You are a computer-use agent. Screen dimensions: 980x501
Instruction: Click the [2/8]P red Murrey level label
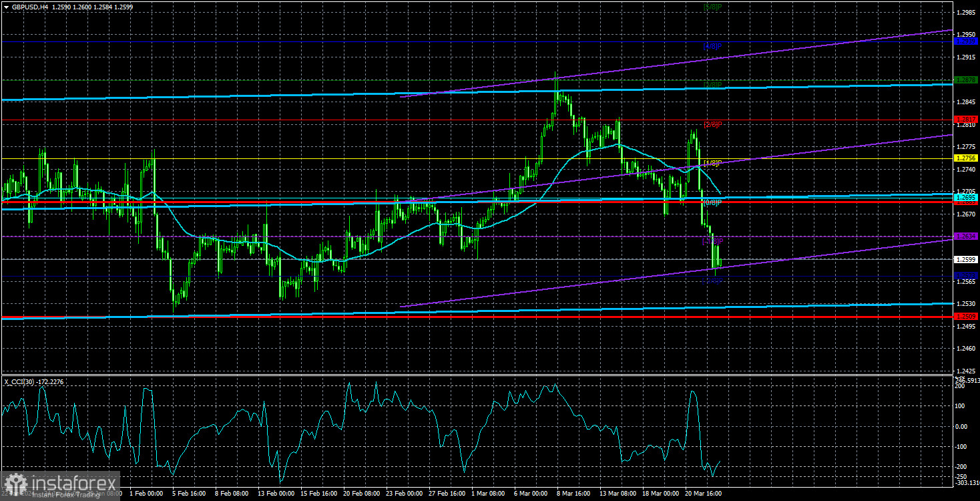point(714,124)
